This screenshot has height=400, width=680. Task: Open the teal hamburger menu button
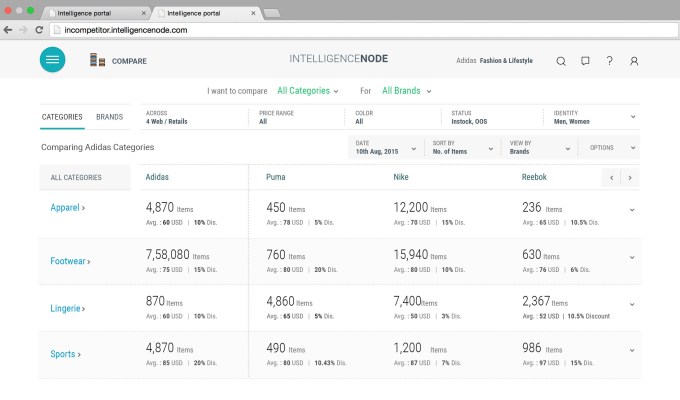52,60
